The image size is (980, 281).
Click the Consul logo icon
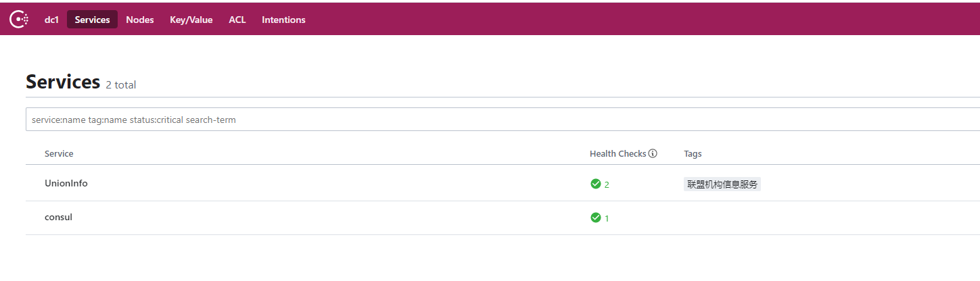(19, 20)
